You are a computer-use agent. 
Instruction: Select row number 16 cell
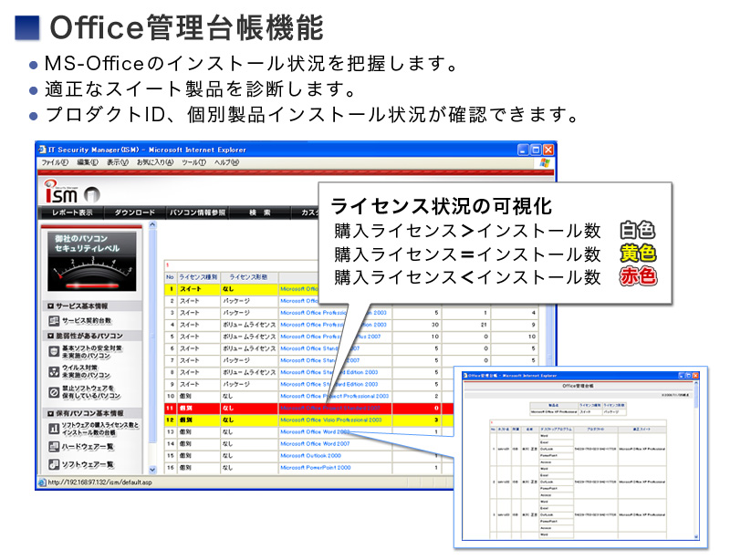pos(171,467)
